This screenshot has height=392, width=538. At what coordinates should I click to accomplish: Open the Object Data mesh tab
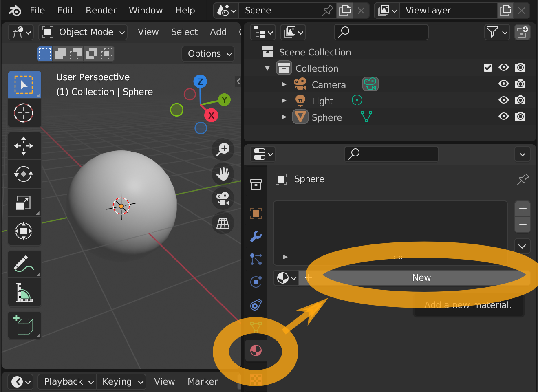pos(256,327)
